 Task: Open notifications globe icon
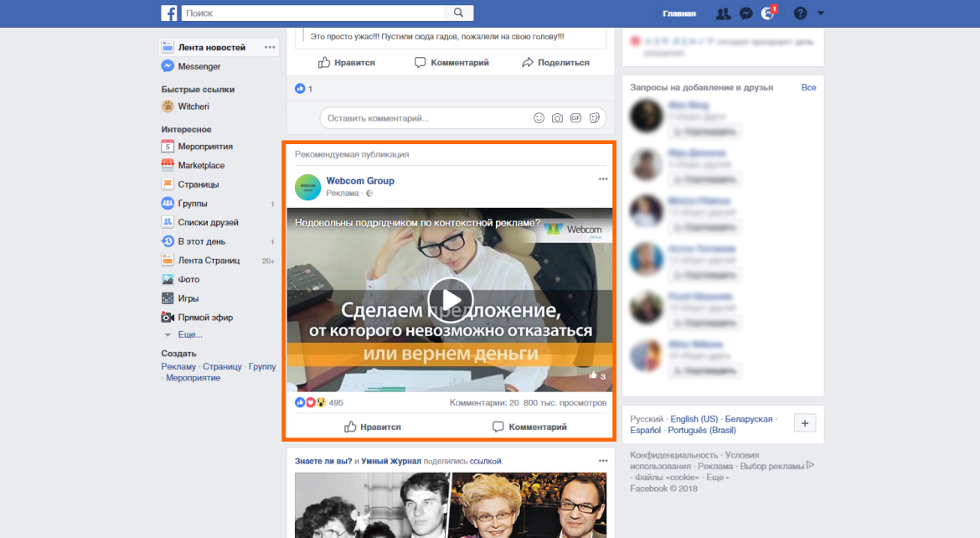[x=767, y=13]
